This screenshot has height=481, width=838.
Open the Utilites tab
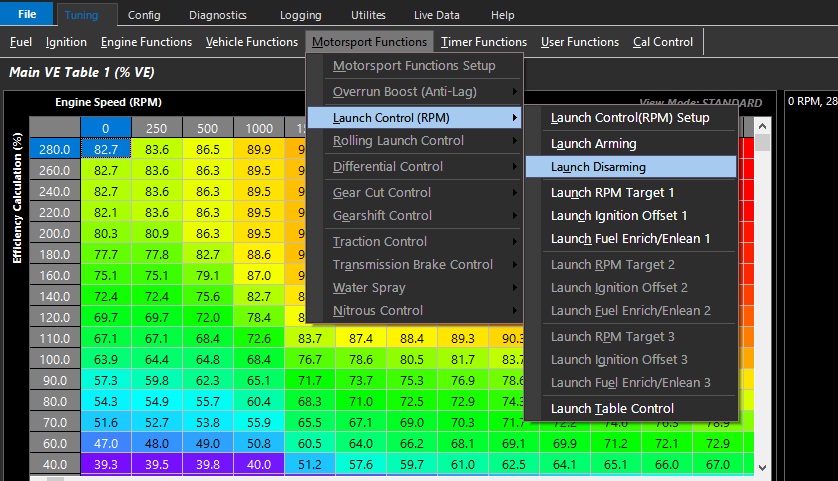368,15
